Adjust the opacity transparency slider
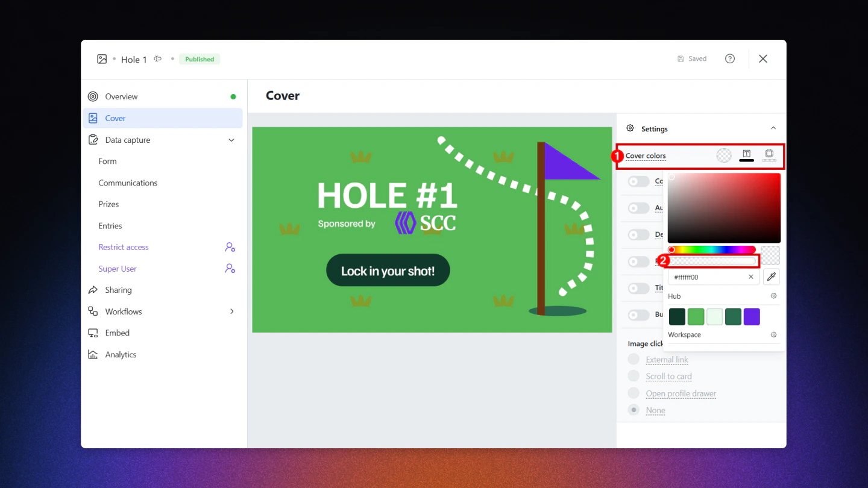 pyautogui.click(x=712, y=261)
